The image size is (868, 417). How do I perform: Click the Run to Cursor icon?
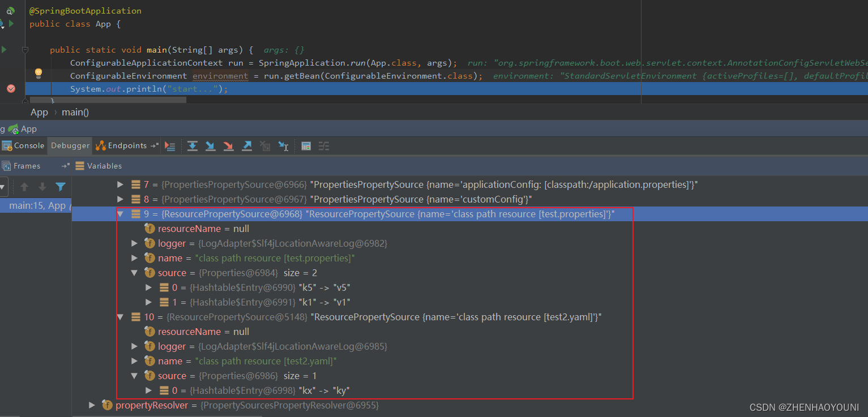click(x=283, y=146)
